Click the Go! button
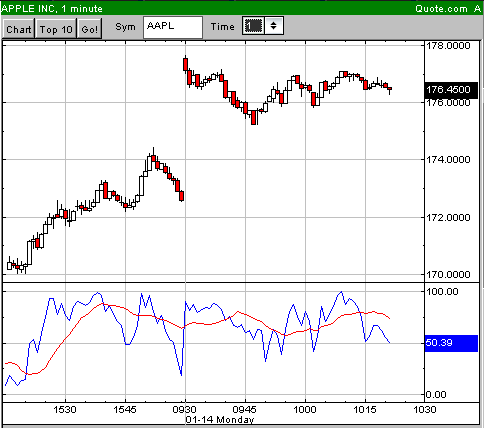The height and width of the screenshot is (428, 484). (90, 29)
